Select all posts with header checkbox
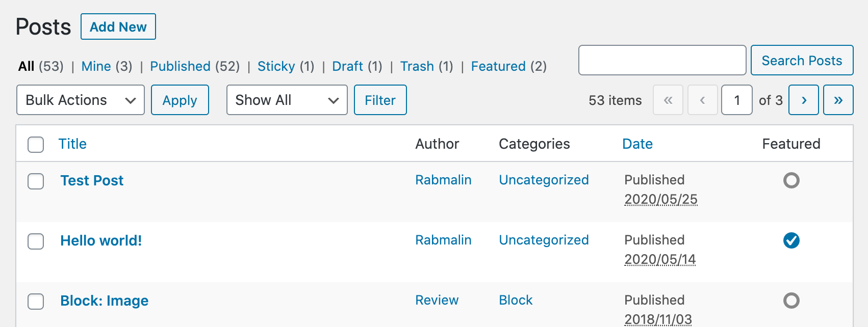The height and width of the screenshot is (327, 868). [36, 144]
